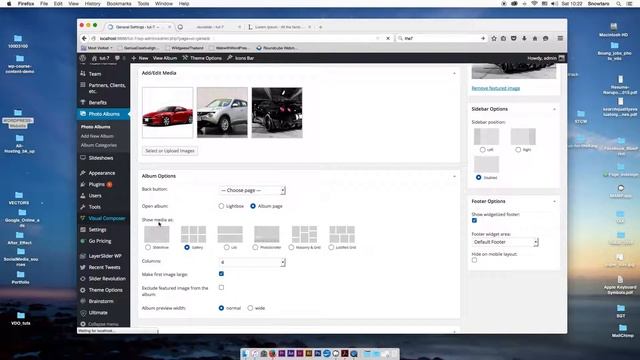Viewport: 640px width, 360px height.
Task: Click Firefox back arrow button
Action: pos(84,38)
